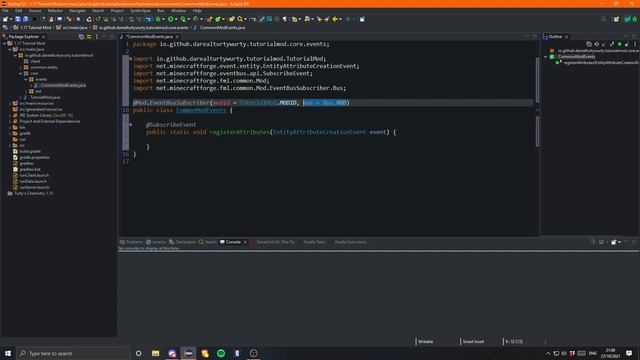The height and width of the screenshot is (360, 640).
Task: Select runData.launch file
Action: coord(33,181)
